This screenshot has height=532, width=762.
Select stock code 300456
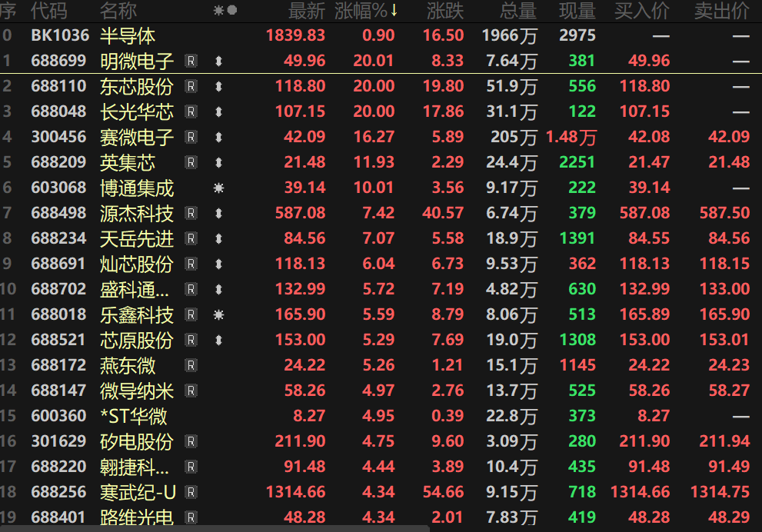pyautogui.click(x=58, y=137)
